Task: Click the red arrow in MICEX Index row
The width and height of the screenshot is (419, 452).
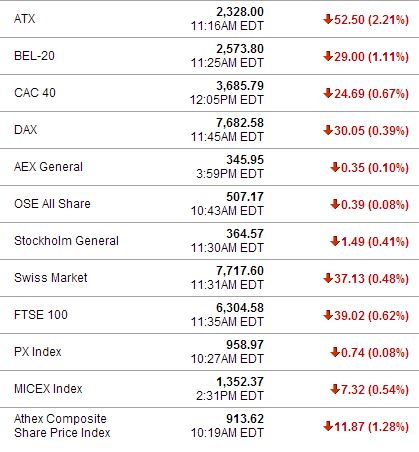Action: click(335, 389)
